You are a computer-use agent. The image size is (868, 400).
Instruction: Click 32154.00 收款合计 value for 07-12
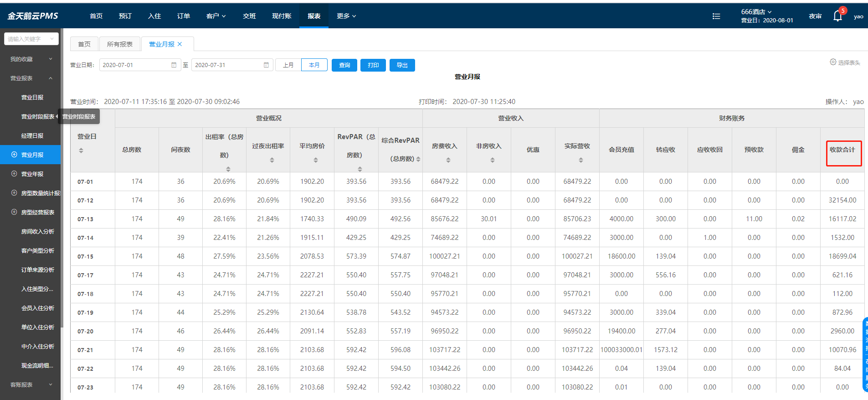pos(842,200)
